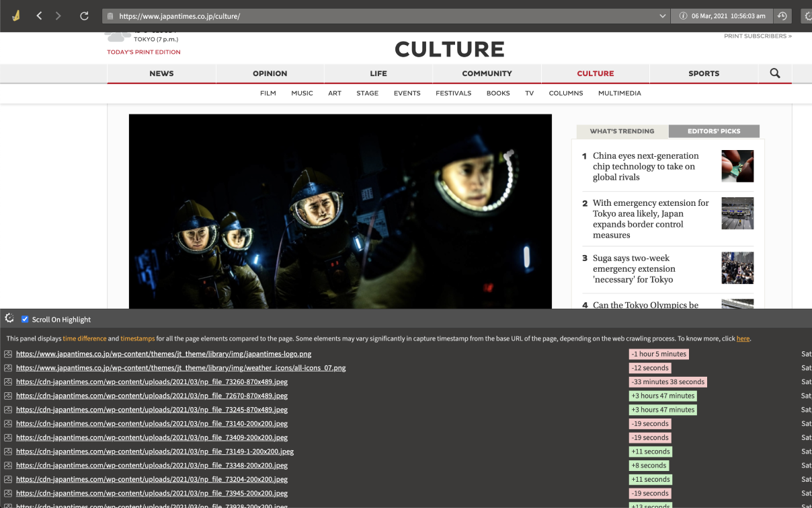812x508 pixels.
Task: Go to STAGE subsection
Action: [368, 94]
